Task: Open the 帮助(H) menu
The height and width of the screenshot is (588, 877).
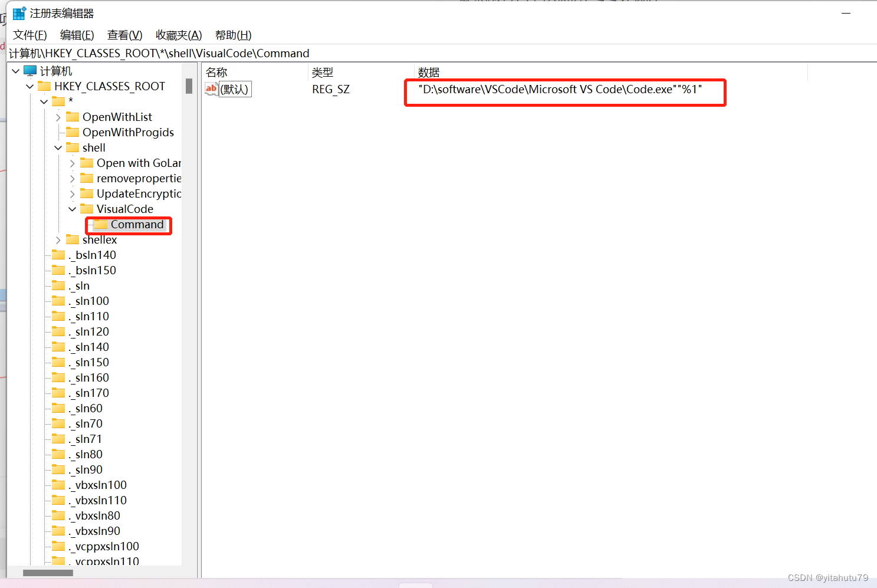Action: click(234, 35)
